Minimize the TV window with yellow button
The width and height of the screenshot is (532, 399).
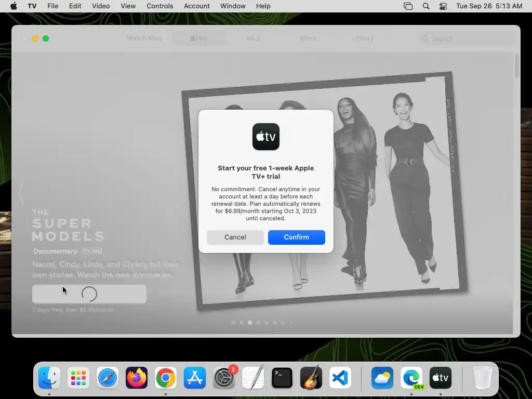35,38
